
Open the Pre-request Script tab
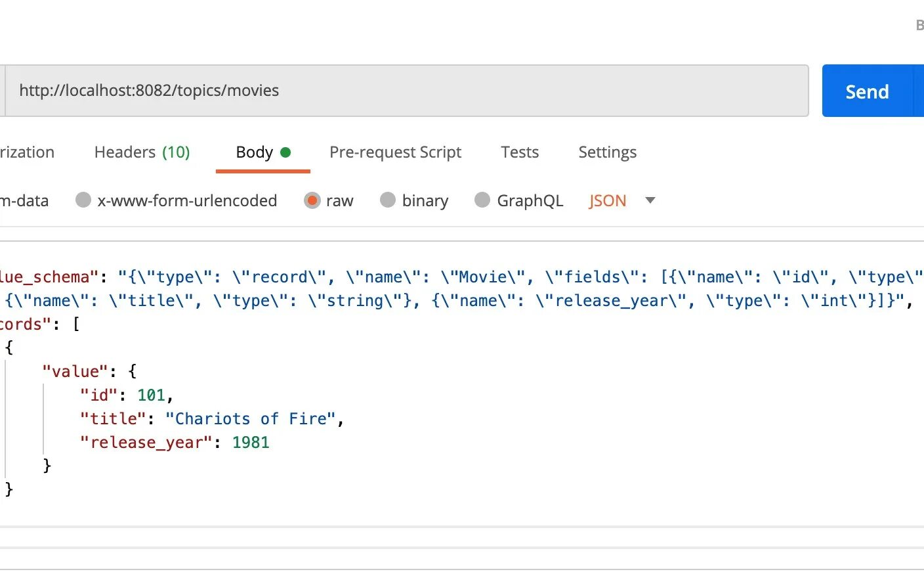tap(395, 152)
